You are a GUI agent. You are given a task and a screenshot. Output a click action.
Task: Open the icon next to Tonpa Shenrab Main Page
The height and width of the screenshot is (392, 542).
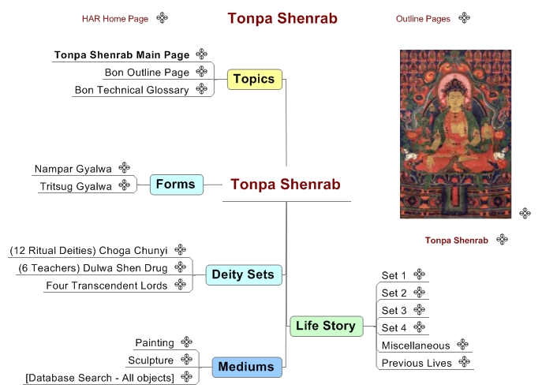(201, 54)
